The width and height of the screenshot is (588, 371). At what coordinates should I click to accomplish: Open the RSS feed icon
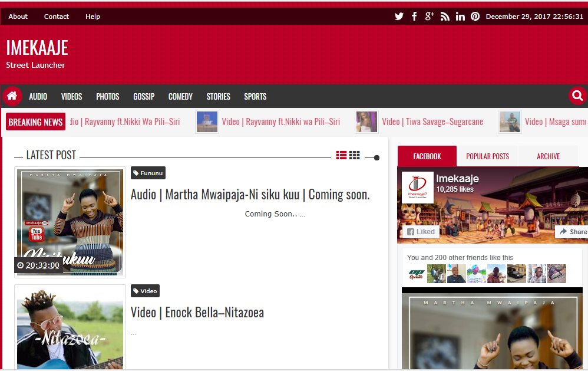click(x=445, y=16)
